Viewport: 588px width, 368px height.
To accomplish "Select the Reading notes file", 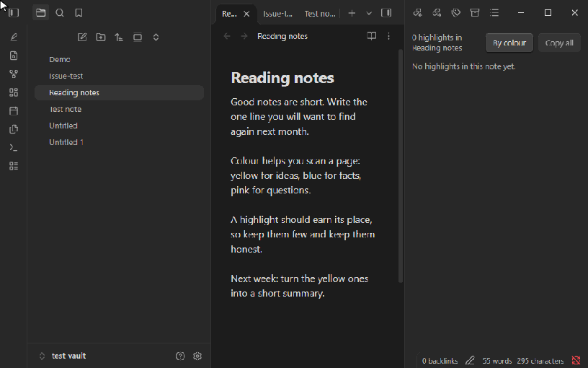I will (x=119, y=93).
